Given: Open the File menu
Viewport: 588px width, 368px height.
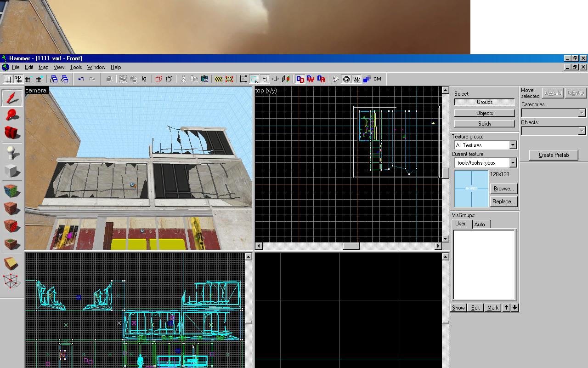Looking at the screenshot, I should tap(16, 67).
